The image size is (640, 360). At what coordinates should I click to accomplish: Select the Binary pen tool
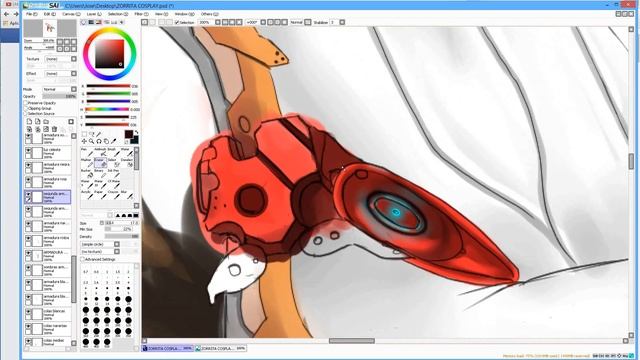pos(100,173)
